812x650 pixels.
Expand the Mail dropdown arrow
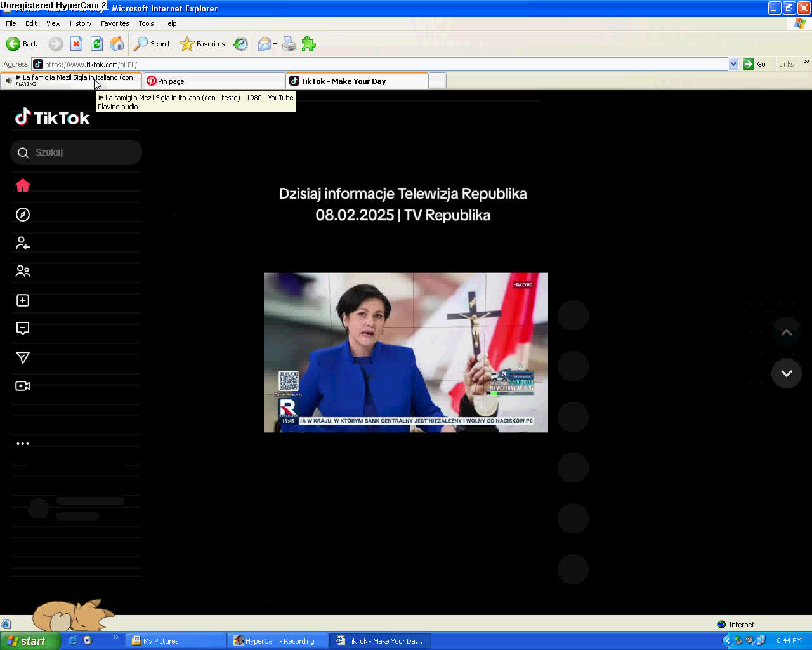coord(275,44)
